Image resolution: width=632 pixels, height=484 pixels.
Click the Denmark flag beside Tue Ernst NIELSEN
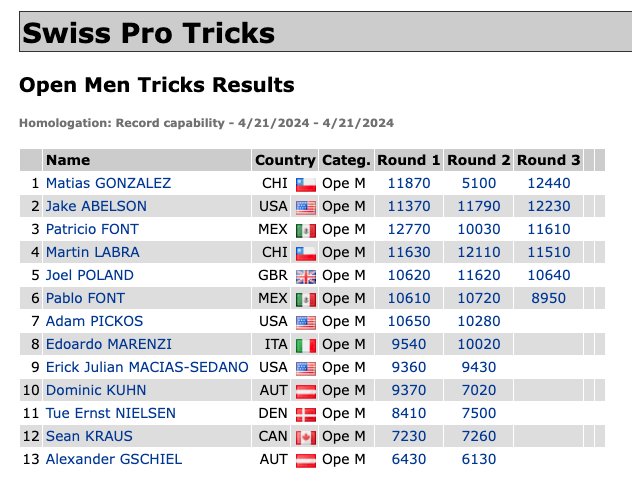(x=305, y=414)
